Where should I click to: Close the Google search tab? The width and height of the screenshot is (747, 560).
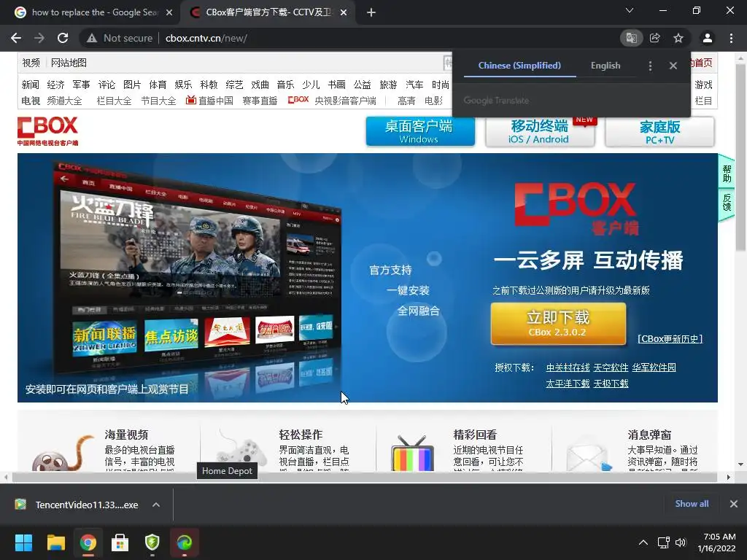point(169,12)
